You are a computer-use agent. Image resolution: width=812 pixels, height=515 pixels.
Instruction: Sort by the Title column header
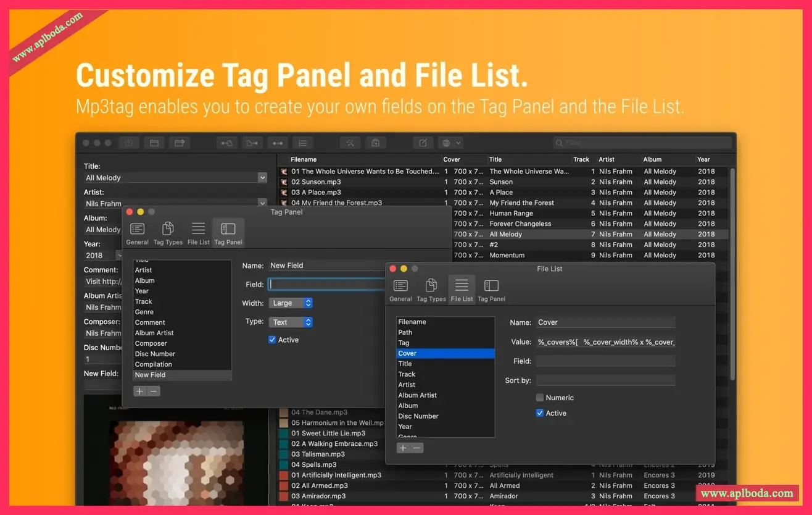[495, 159]
